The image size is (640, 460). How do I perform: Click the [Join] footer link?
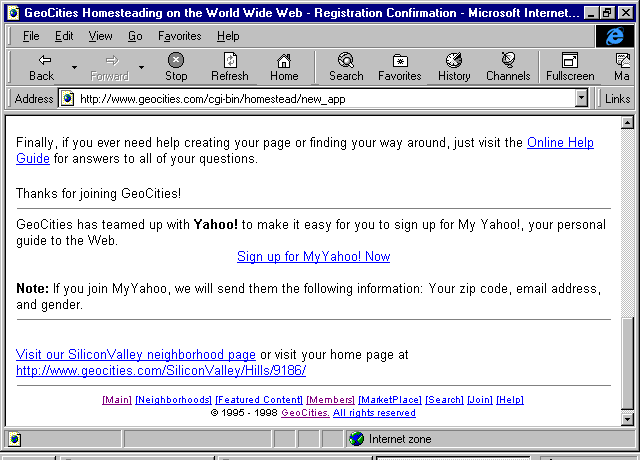point(480,400)
